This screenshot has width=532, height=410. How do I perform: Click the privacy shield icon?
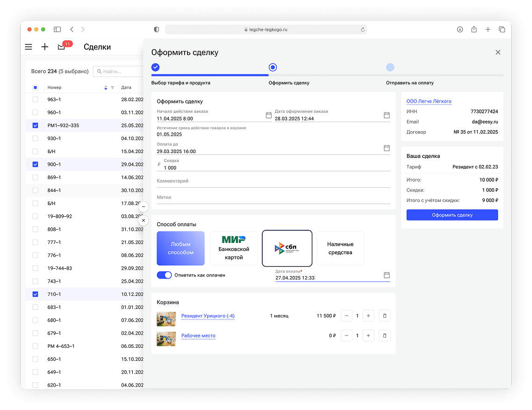tap(157, 29)
